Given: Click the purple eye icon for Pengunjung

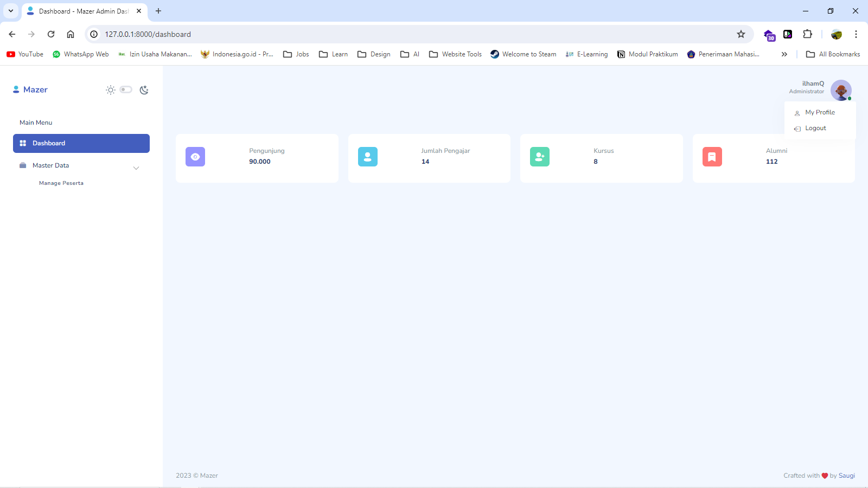Looking at the screenshot, I should click(x=195, y=157).
